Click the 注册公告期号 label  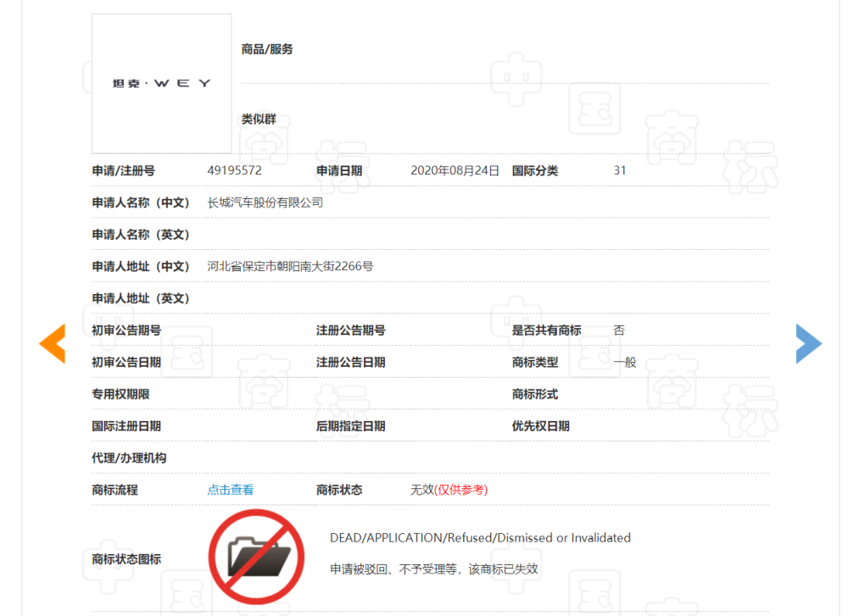click(351, 330)
